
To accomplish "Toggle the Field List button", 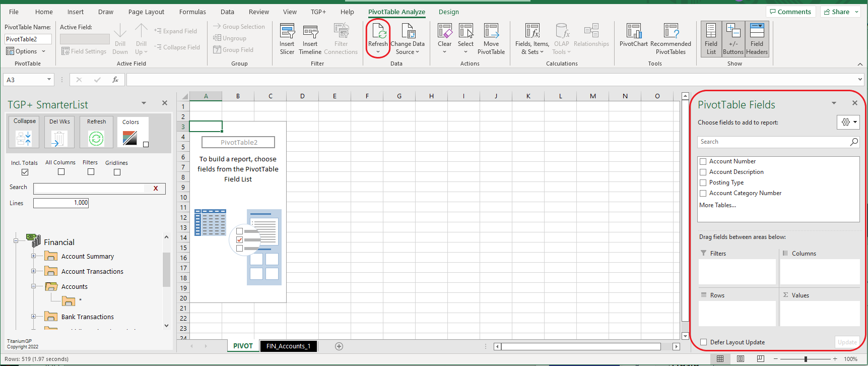I will pyautogui.click(x=711, y=39).
